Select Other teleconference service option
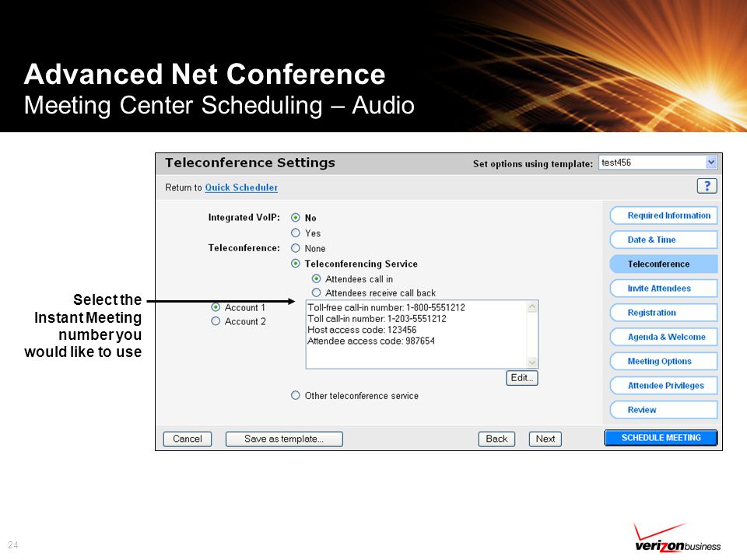This screenshot has height=560, width=747. [x=296, y=395]
